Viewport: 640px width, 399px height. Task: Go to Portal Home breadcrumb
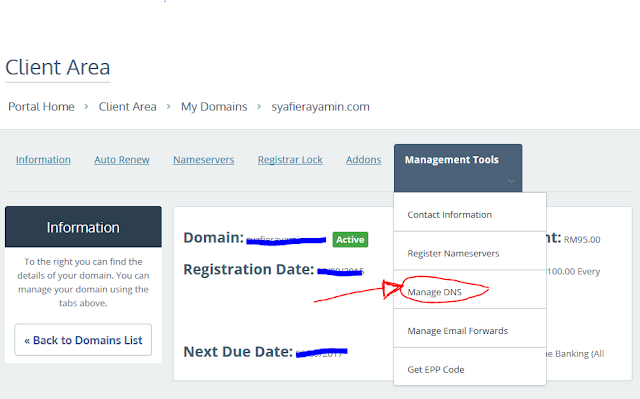(x=41, y=106)
